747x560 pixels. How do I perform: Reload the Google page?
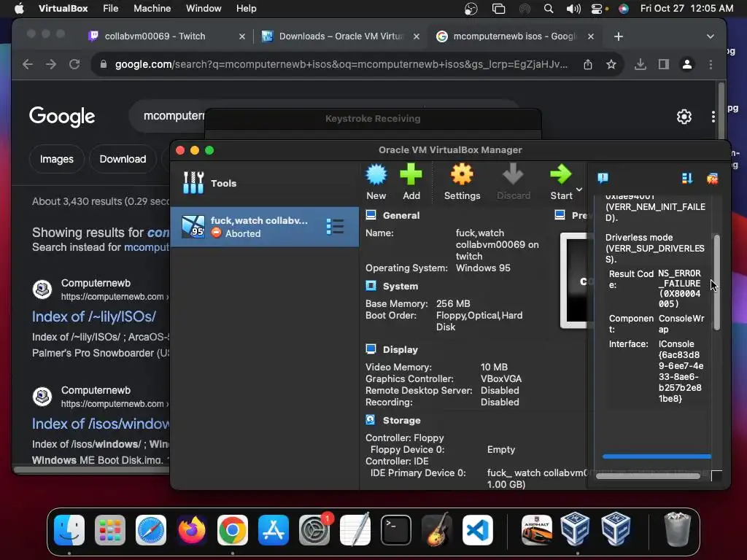click(x=74, y=64)
